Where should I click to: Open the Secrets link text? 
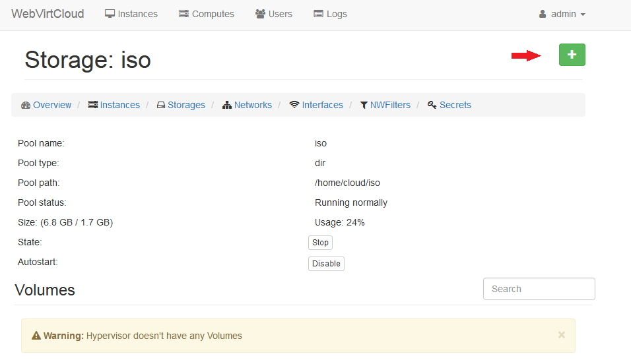click(455, 105)
